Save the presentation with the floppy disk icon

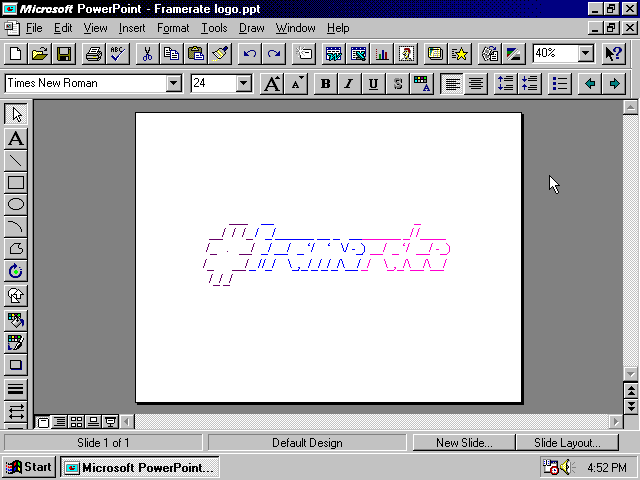pyautogui.click(x=64, y=53)
